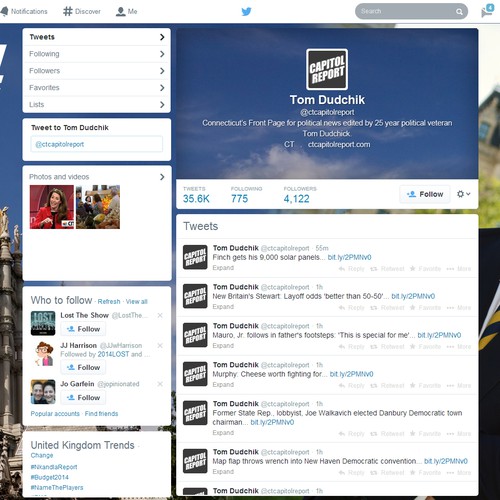Click the search magnifier icon
The width and height of the screenshot is (500, 500).
[x=459, y=12]
